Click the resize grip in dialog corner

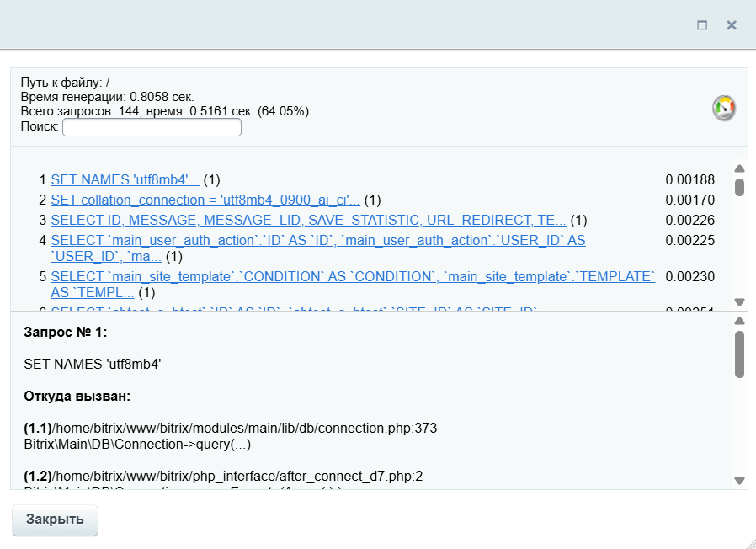(749, 542)
